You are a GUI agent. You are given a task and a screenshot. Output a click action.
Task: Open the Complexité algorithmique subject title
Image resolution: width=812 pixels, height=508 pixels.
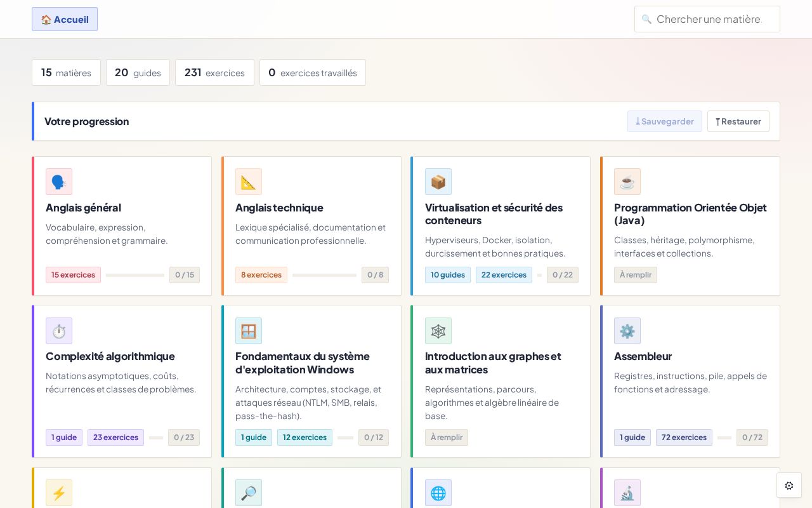110,356
